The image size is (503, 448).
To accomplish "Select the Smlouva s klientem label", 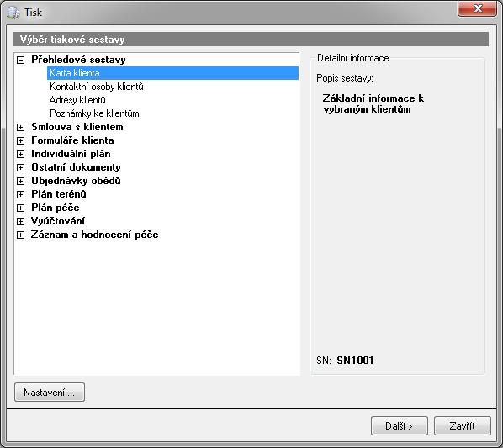I will click(77, 127).
